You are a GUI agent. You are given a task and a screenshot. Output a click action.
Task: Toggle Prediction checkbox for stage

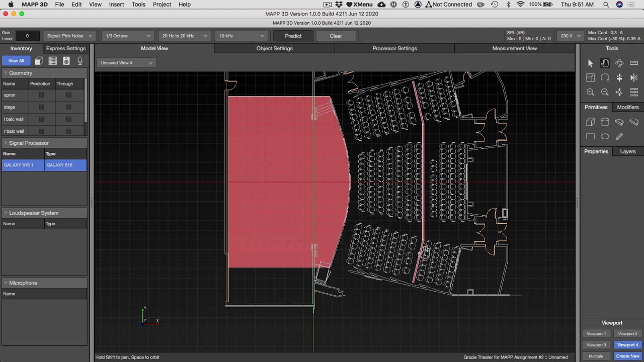coord(41,107)
